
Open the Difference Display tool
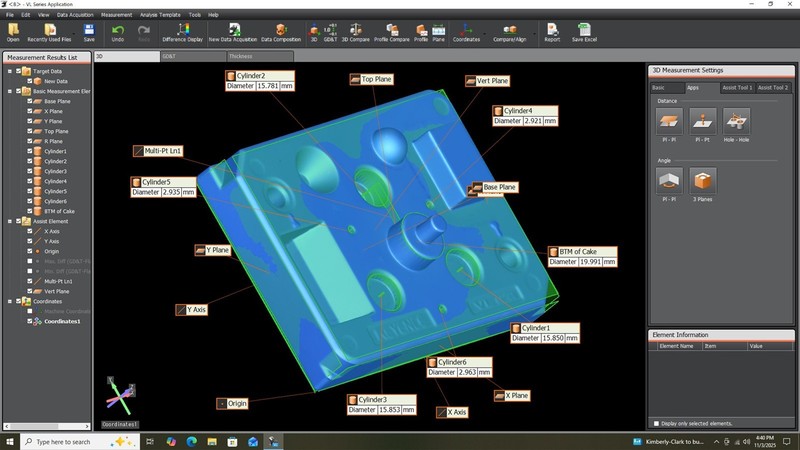click(182, 33)
